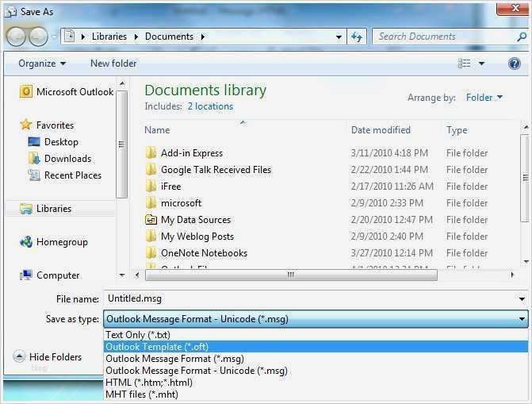The height and width of the screenshot is (404, 532).
Task: Sort by the Name column header
Action: (x=157, y=130)
